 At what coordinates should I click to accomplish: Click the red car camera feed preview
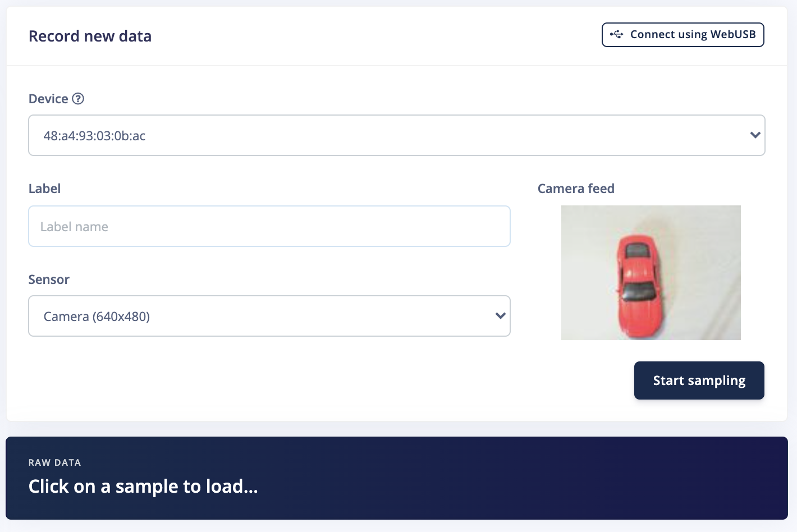click(x=651, y=273)
